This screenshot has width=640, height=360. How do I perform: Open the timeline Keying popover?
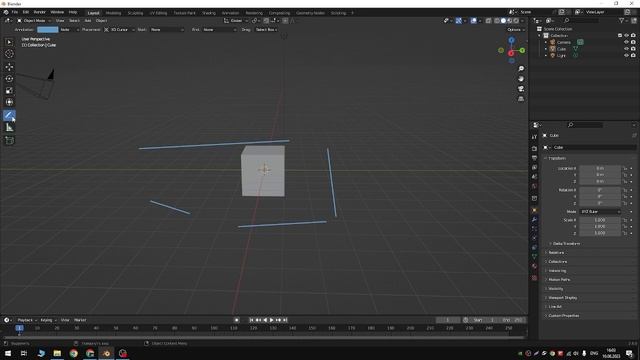[48, 320]
